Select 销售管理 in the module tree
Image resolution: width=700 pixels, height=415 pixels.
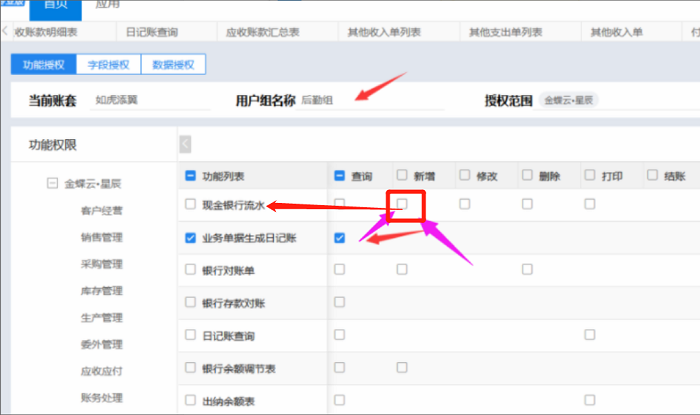(102, 237)
